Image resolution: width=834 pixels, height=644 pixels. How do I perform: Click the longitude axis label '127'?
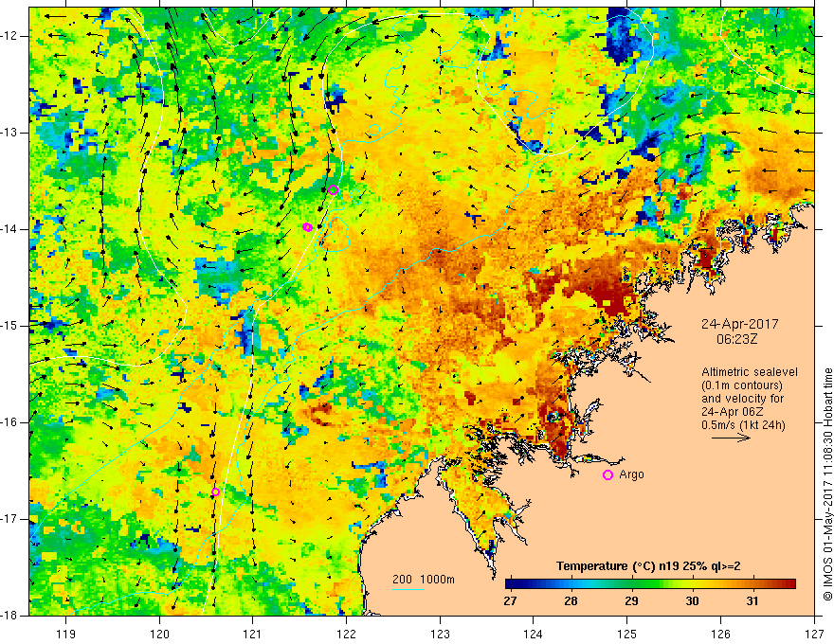(814, 634)
